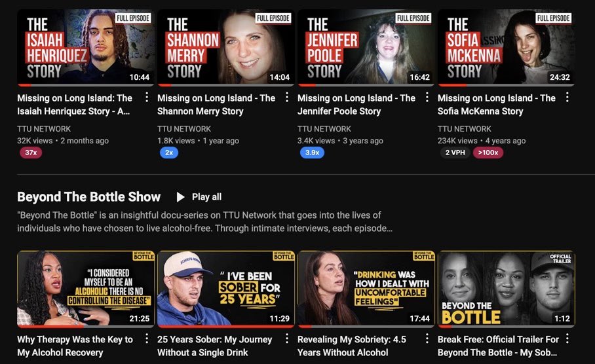This screenshot has height=364, width=595.
Task: Expand the Beyond The Bottle playlist description
Action: 205,222
